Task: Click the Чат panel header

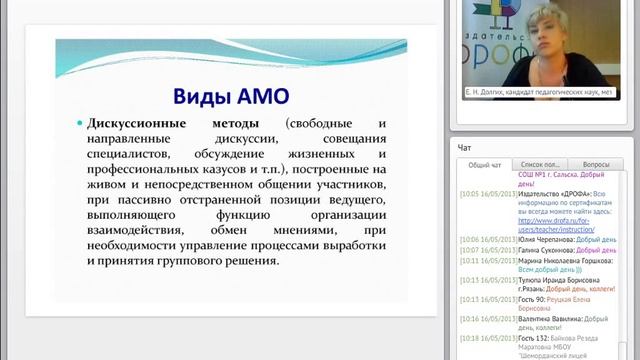Action: [464, 148]
